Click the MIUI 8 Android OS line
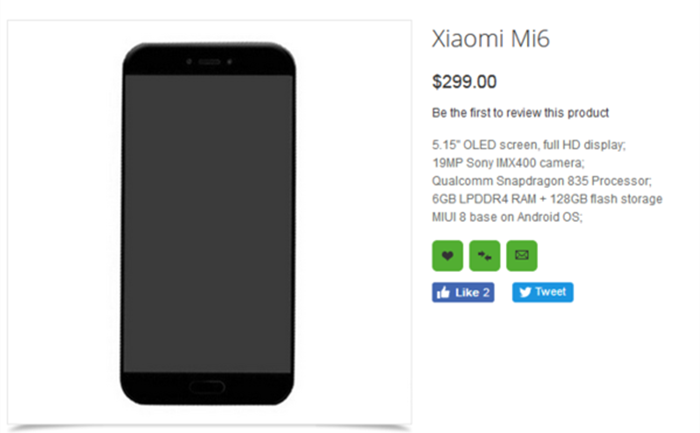 pos(507,217)
